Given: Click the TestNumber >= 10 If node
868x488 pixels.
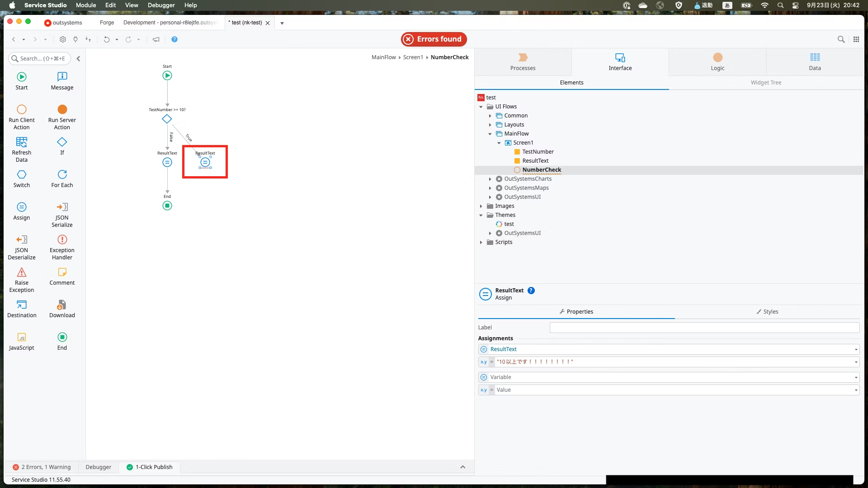Looking at the screenshot, I should coord(167,119).
